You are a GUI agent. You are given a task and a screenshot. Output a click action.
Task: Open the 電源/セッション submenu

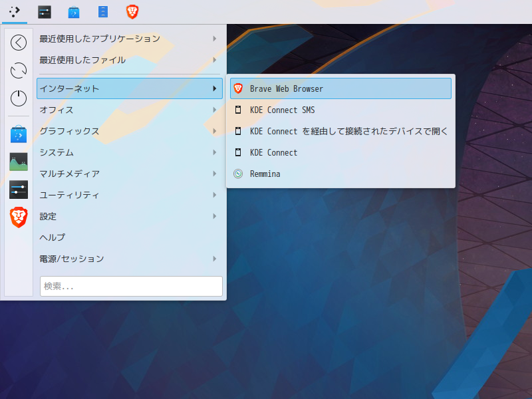pyautogui.click(x=129, y=259)
